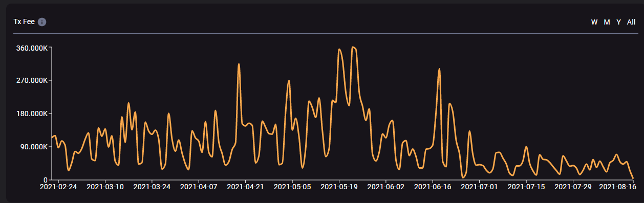644x203 pixels.
Task: Click the 2021-02-24 date label
Action: [58, 187]
